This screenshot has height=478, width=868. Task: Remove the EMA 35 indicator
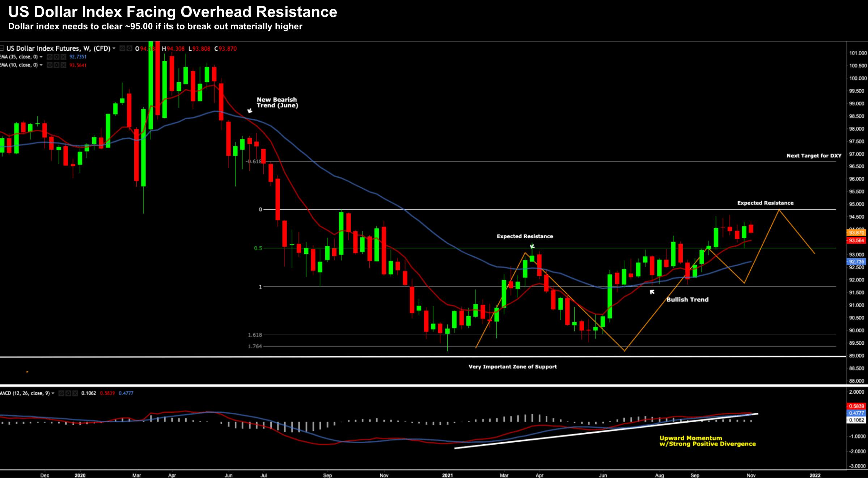pyautogui.click(x=63, y=57)
